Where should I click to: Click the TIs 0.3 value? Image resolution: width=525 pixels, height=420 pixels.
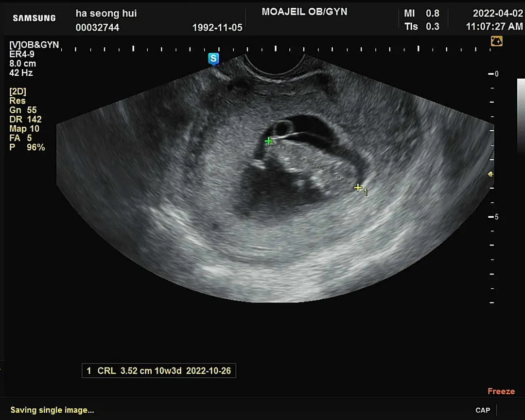click(421, 26)
